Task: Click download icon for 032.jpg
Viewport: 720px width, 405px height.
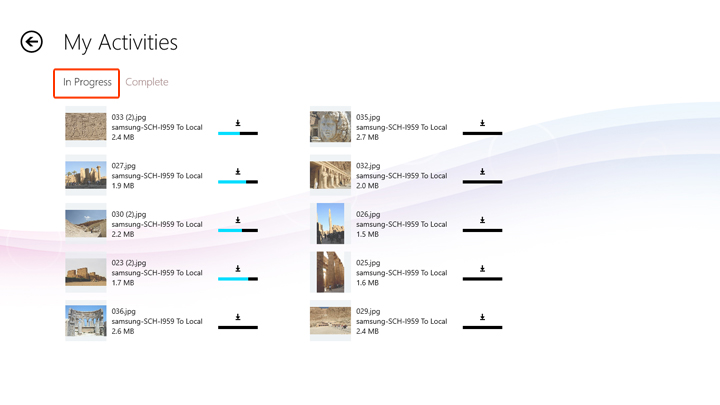Action: pos(482,172)
